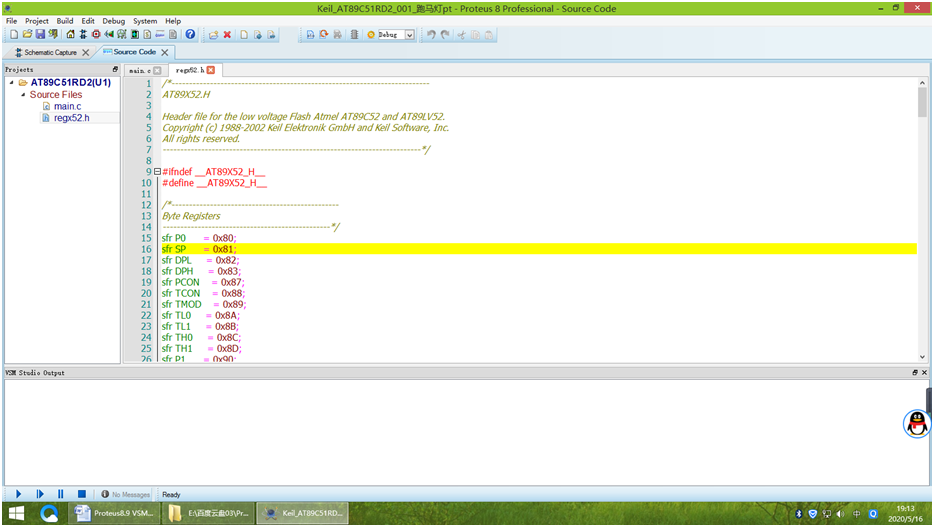Image resolution: width=934 pixels, height=527 pixels.
Task: Open the Edit menu
Action: coord(88,21)
